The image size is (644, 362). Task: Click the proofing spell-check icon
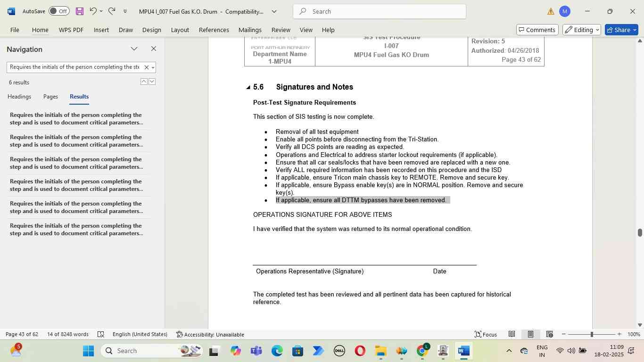tap(100, 334)
